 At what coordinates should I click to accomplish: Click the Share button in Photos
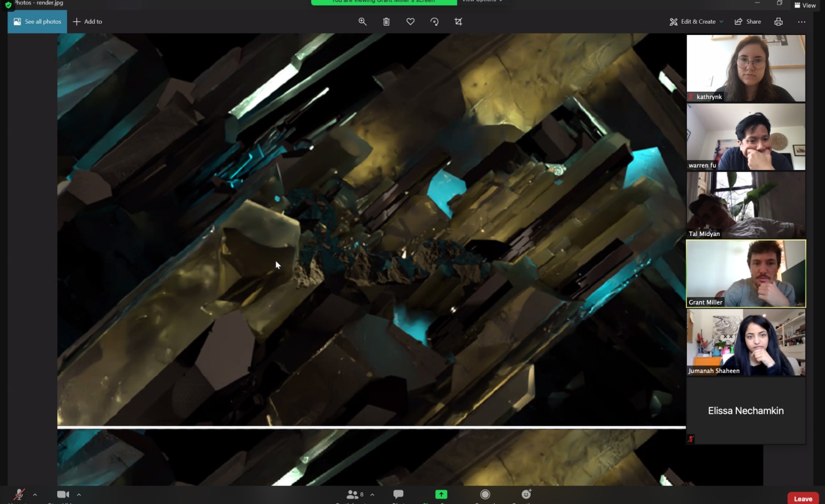(748, 22)
